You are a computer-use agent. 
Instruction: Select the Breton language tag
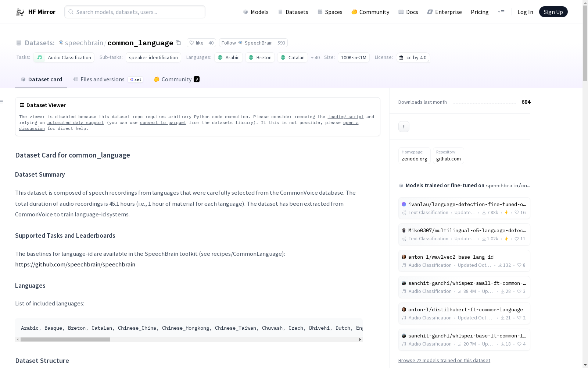coord(260,57)
